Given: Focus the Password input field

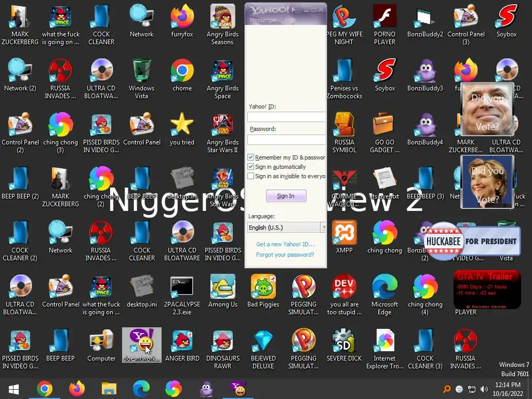Looking at the screenshot, I should tap(286, 139).
